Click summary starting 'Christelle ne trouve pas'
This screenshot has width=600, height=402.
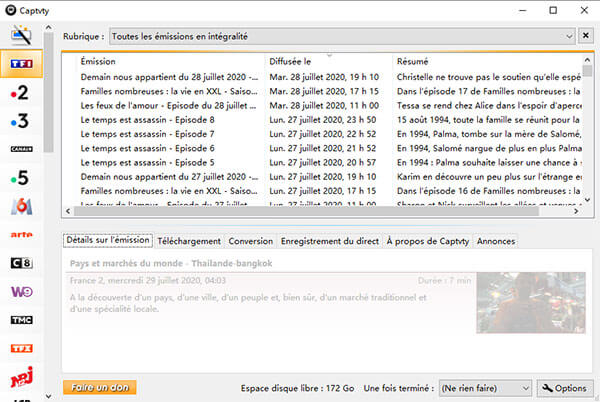click(x=489, y=77)
